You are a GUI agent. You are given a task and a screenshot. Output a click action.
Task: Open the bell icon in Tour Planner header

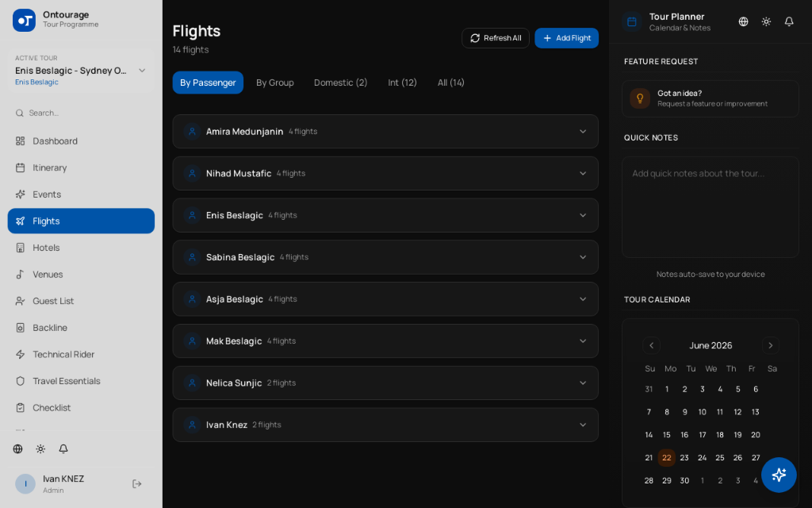point(789,21)
